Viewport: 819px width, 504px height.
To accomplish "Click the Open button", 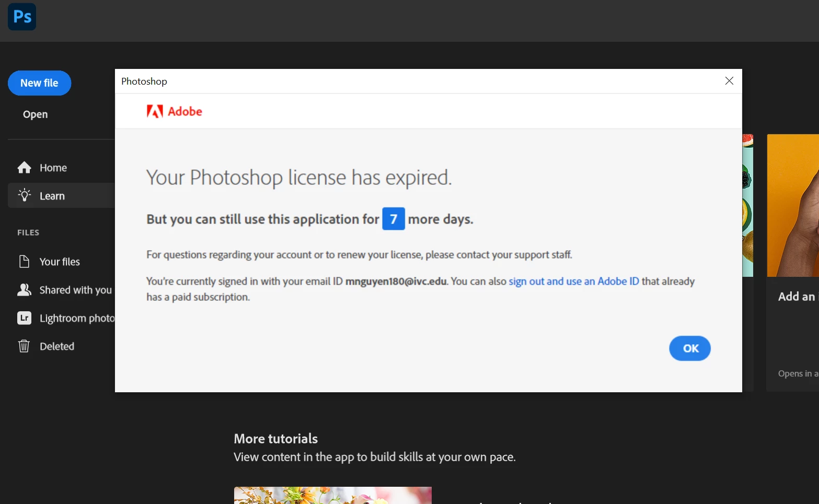I will [36, 114].
